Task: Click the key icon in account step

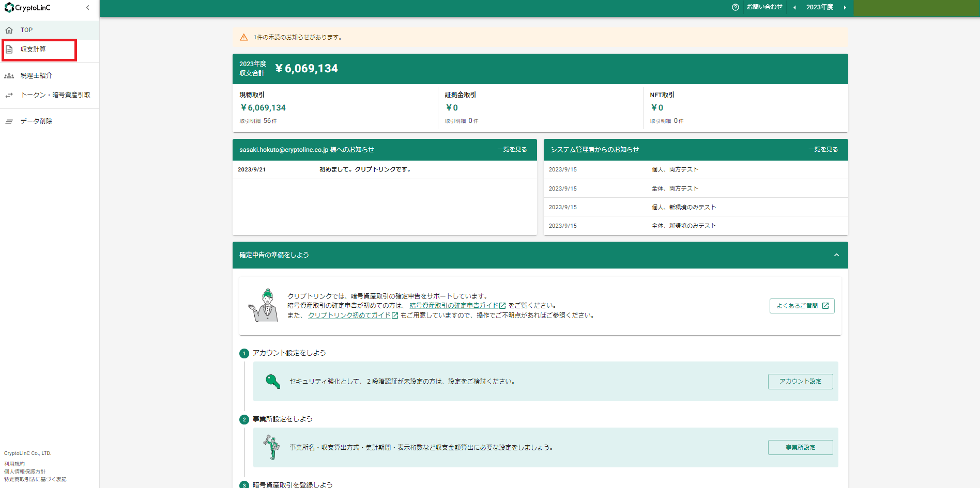Action: tap(272, 381)
